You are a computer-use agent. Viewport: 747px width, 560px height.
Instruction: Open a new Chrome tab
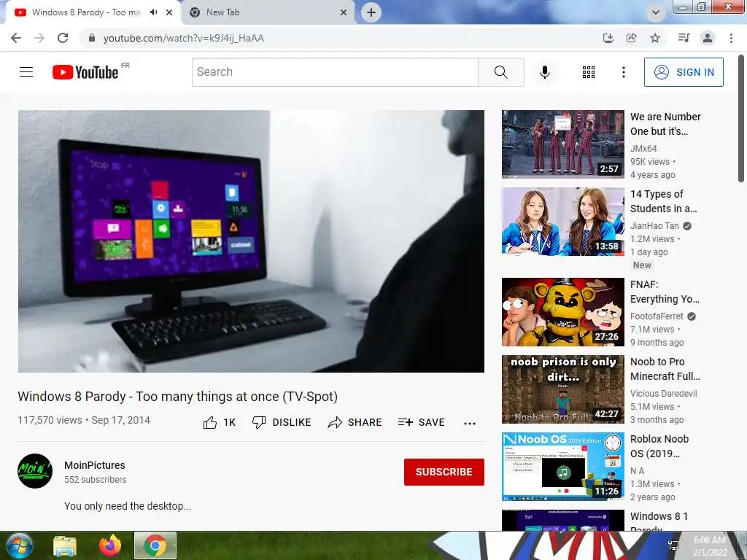[371, 12]
